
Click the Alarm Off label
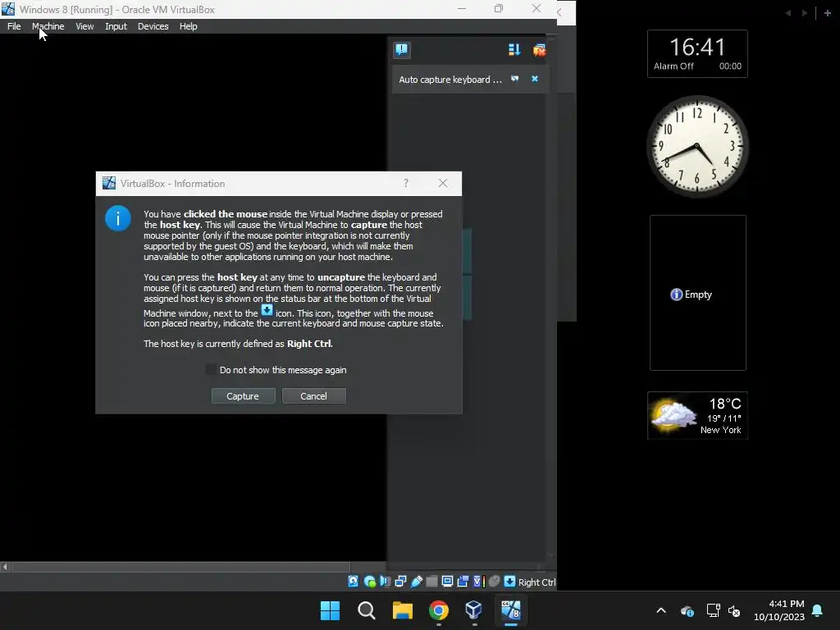tap(673, 66)
